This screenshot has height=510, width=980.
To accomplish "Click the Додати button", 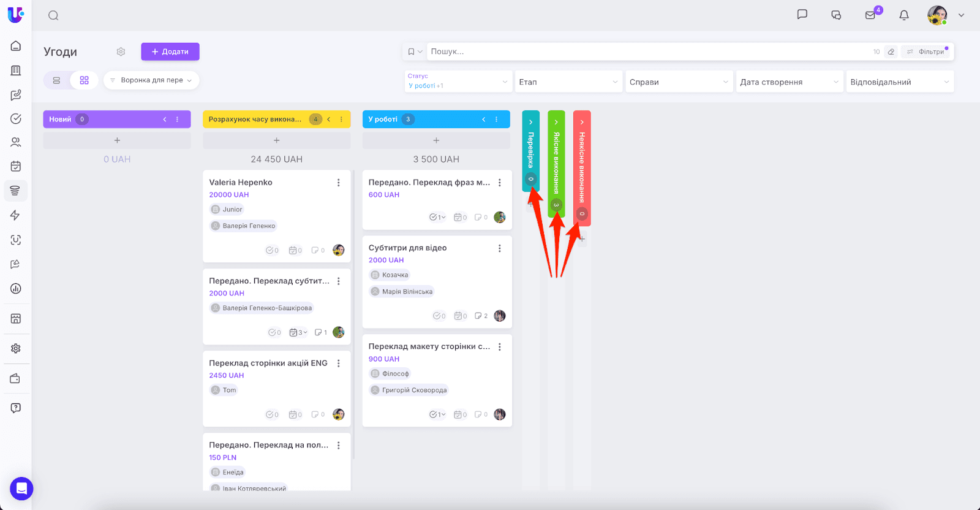I will point(170,51).
